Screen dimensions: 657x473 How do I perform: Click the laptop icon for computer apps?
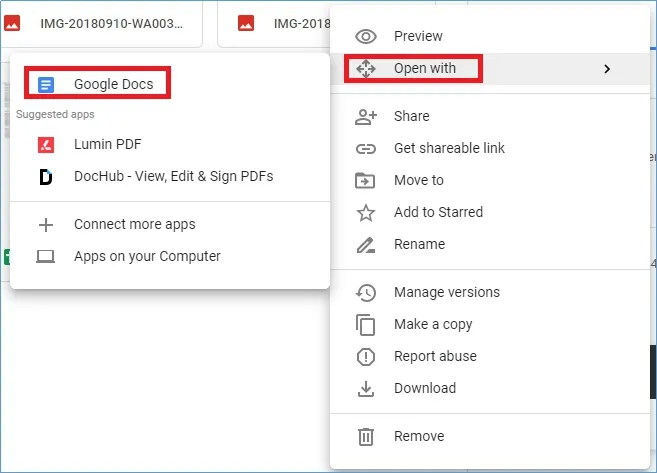click(x=45, y=257)
